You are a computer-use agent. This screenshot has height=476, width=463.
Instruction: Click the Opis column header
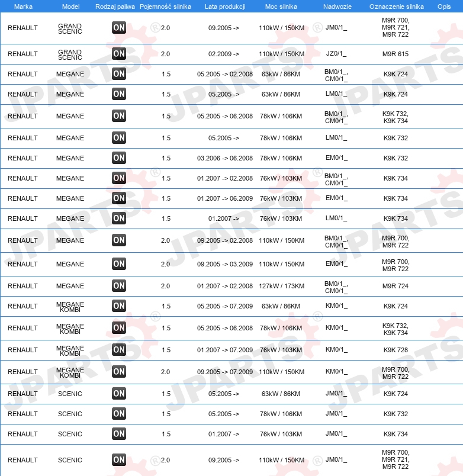[x=444, y=7]
